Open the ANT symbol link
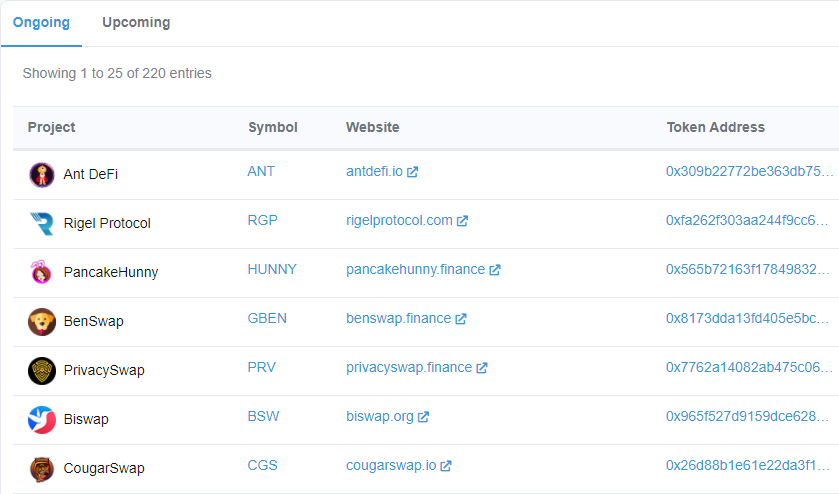 261,171
